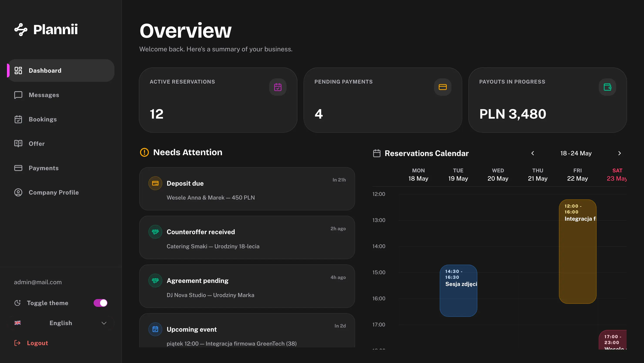Image resolution: width=644 pixels, height=363 pixels.
Task: Click the Plannii logo icon
Action: pos(21,30)
